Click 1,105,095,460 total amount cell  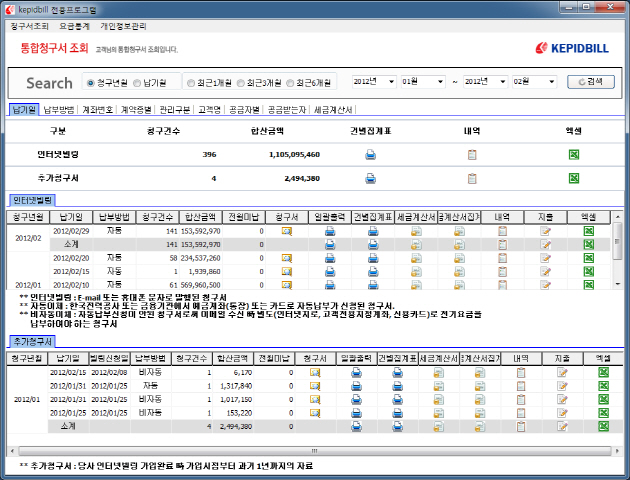294,155
